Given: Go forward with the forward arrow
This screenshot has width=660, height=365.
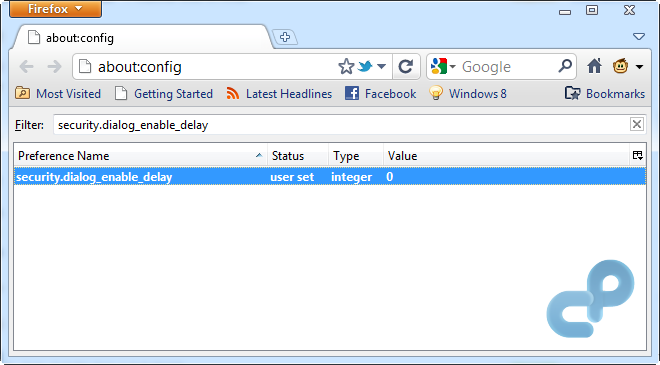Looking at the screenshot, I should pyautogui.click(x=54, y=67).
